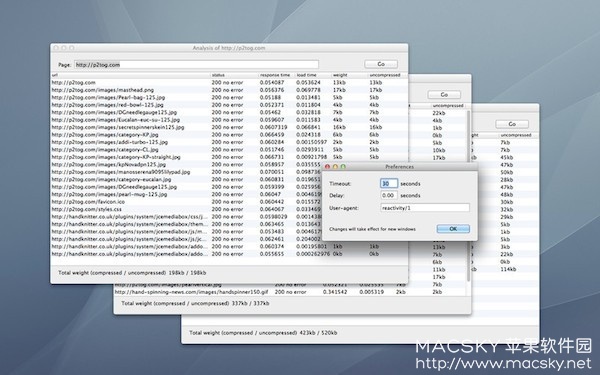Select the manosserena9095lilypad.jpg row
This screenshot has height=375, width=600.
point(186,172)
